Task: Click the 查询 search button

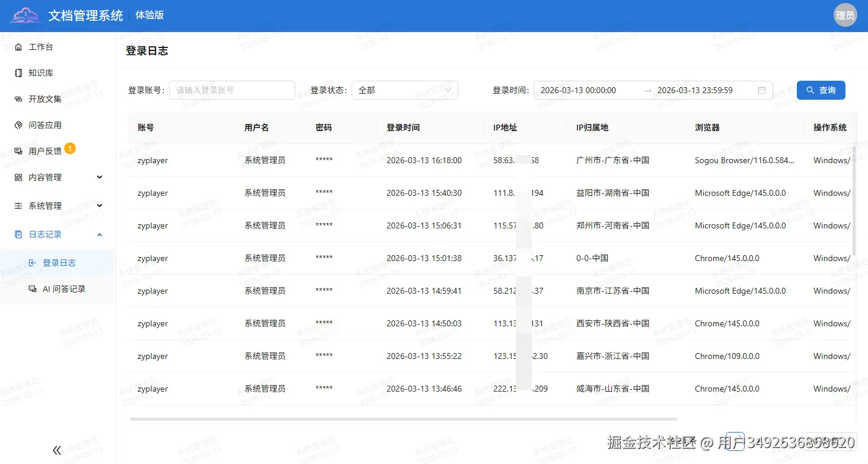Action: (x=821, y=90)
